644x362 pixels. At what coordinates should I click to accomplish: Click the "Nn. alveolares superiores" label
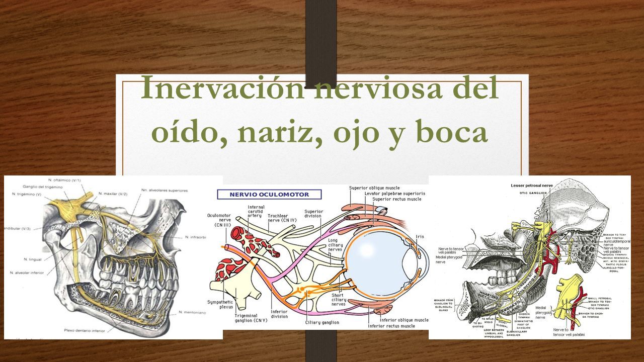point(165,191)
